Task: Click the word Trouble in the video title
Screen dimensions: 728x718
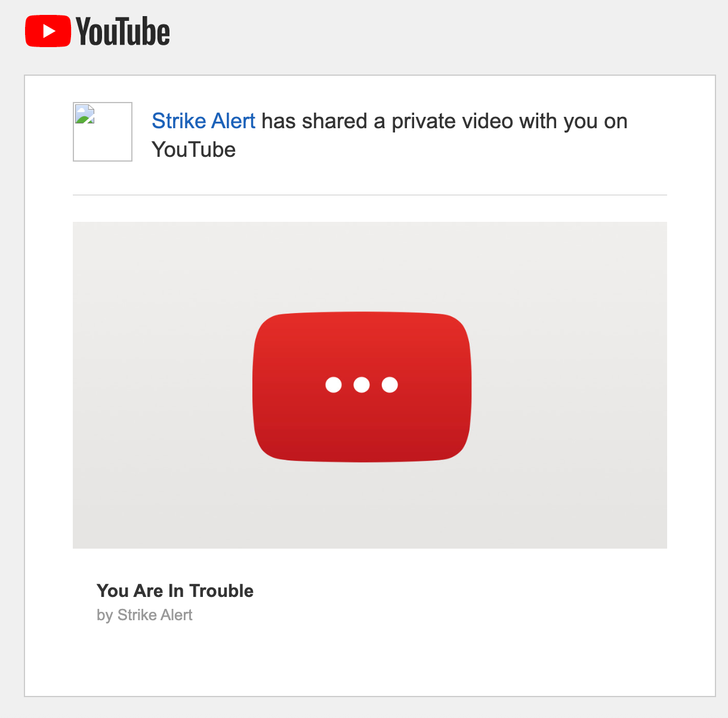Action: (x=221, y=591)
